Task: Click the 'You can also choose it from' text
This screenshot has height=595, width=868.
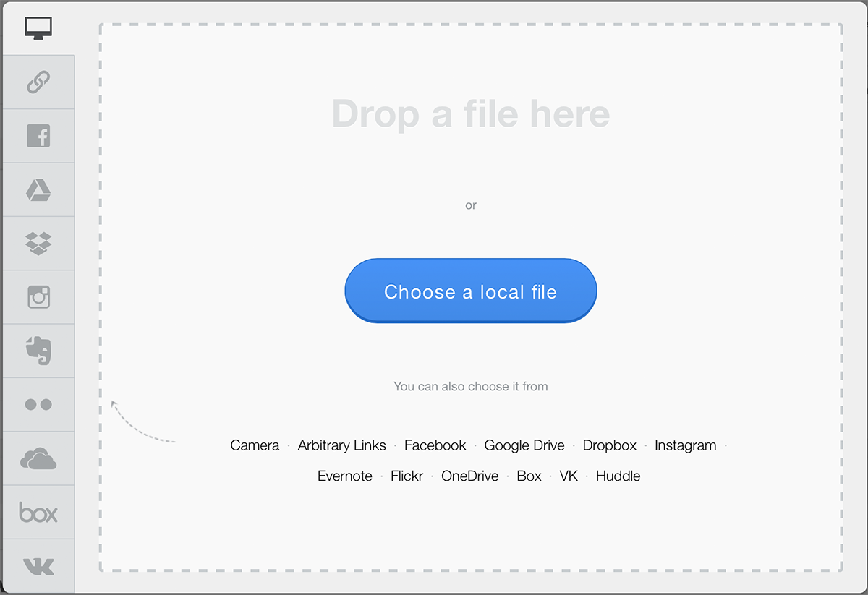Action: (x=471, y=386)
